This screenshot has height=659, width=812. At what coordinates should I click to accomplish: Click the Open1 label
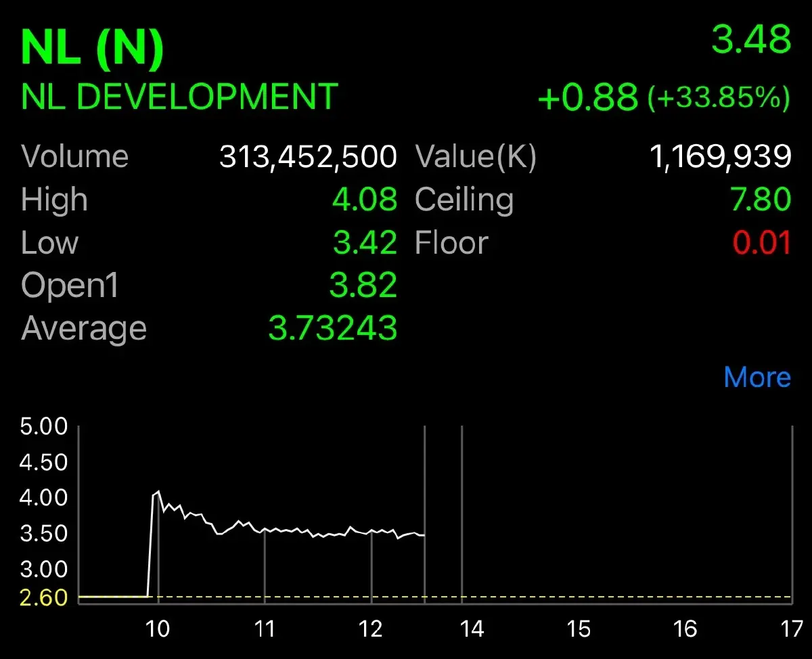pyautogui.click(x=70, y=287)
